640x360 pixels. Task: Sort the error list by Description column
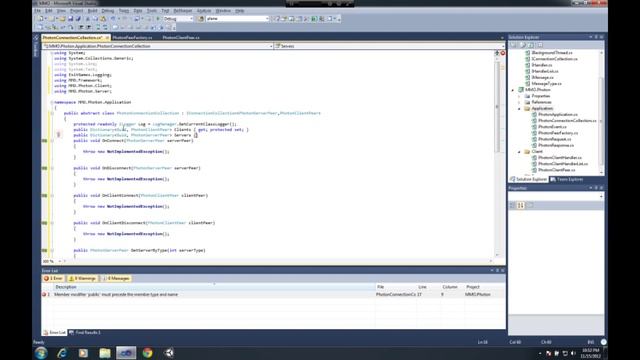[214, 287]
